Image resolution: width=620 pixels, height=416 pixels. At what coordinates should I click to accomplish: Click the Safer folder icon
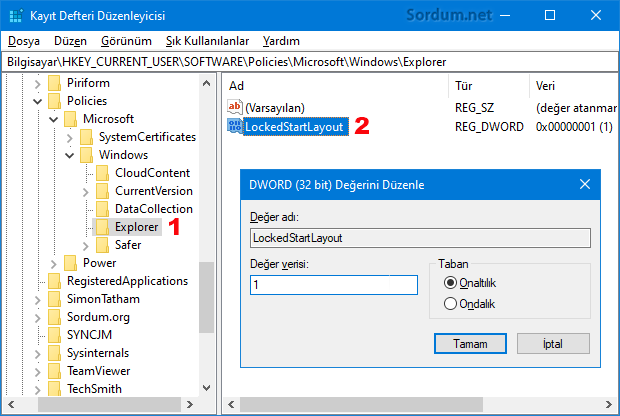click(x=102, y=245)
